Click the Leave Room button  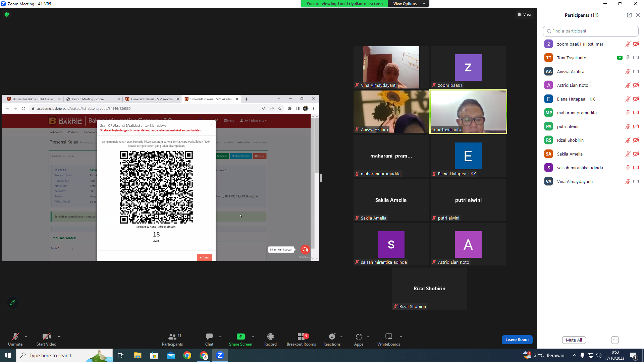pyautogui.click(x=517, y=340)
